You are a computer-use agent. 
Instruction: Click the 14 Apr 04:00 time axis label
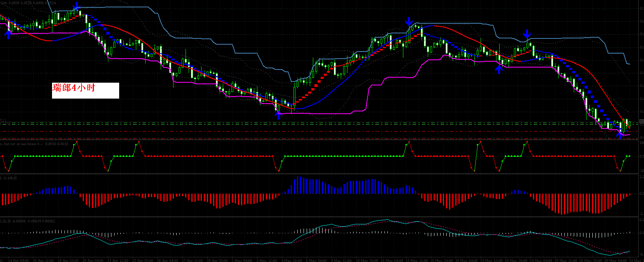coord(19,260)
